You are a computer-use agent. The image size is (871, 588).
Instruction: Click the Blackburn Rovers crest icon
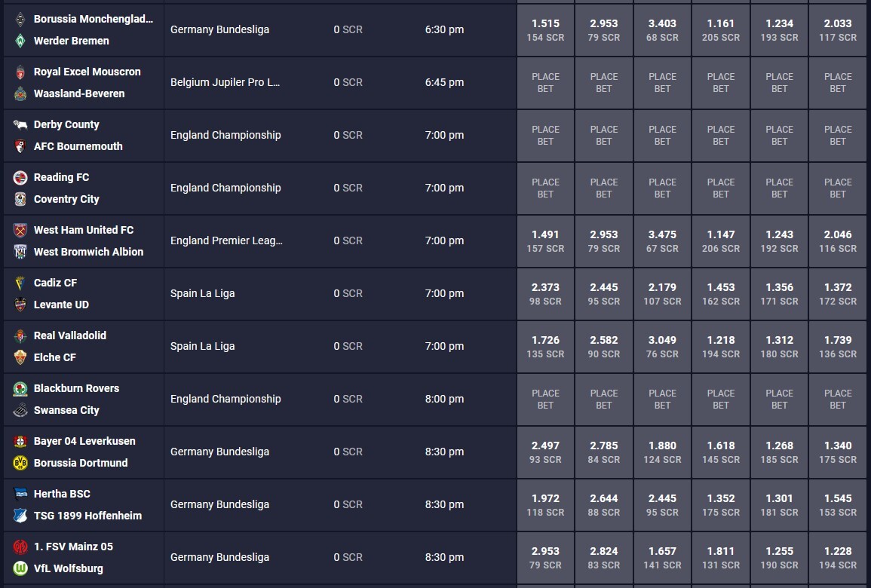(20, 388)
